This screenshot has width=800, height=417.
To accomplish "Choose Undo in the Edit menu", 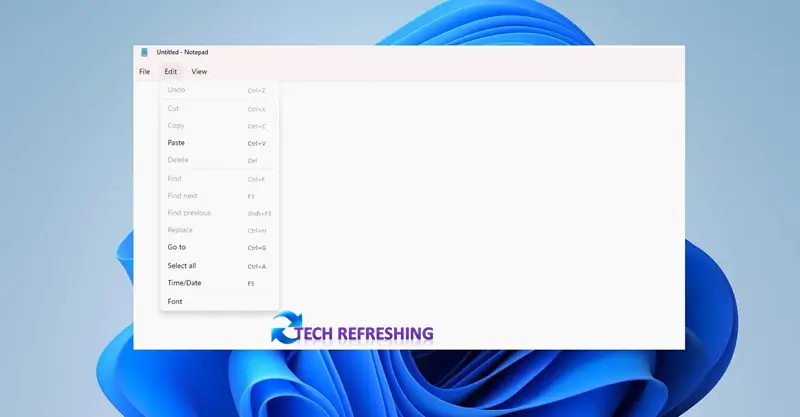I will pyautogui.click(x=219, y=90).
